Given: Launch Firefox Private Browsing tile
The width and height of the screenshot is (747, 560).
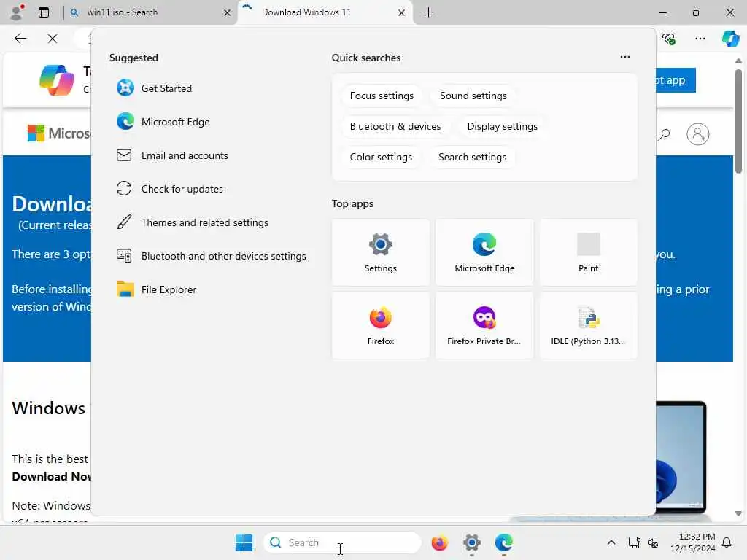Looking at the screenshot, I should tap(484, 325).
